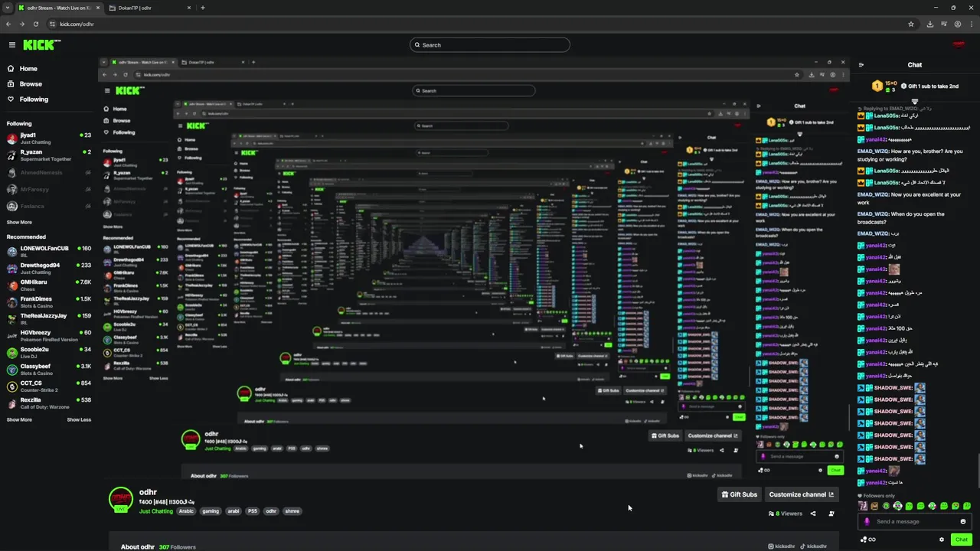Click the add-user icon beside the share icon
The image size is (980, 551).
pyautogui.click(x=831, y=514)
